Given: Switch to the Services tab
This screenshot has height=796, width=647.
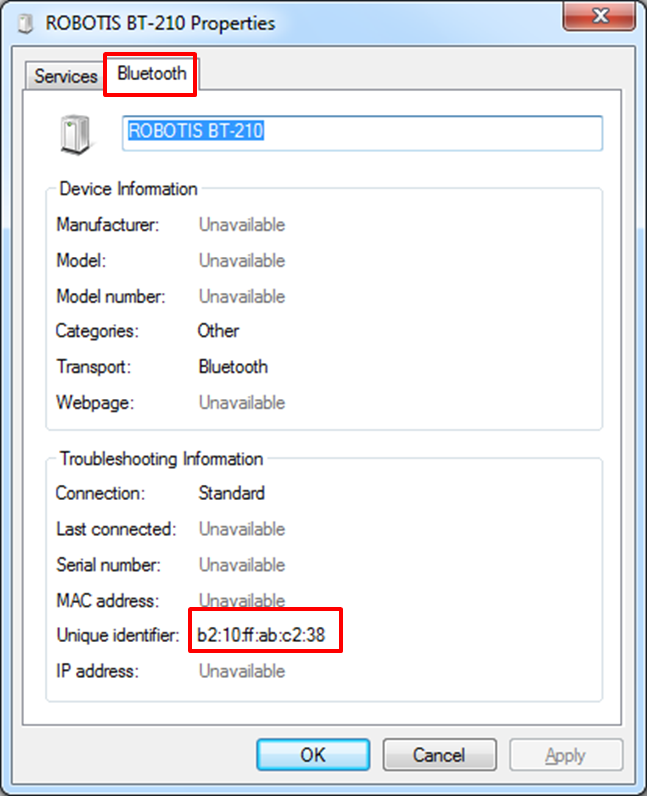Looking at the screenshot, I should (x=66, y=77).
